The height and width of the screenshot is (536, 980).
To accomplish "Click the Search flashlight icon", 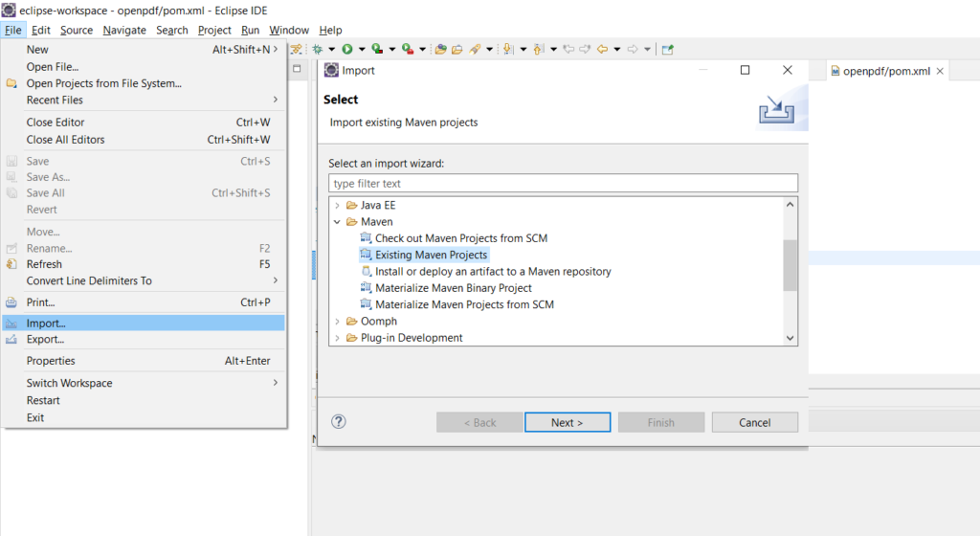I will tap(475, 49).
